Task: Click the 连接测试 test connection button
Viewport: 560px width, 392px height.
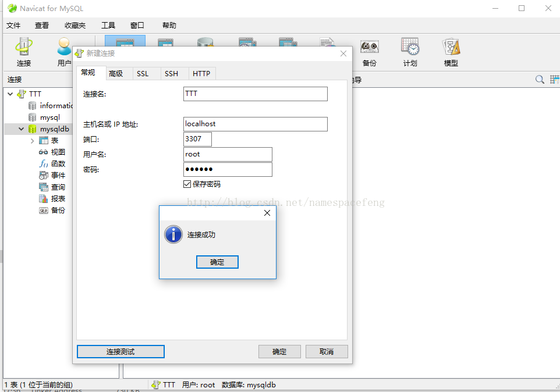Action: pyautogui.click(x=120, y=352)
